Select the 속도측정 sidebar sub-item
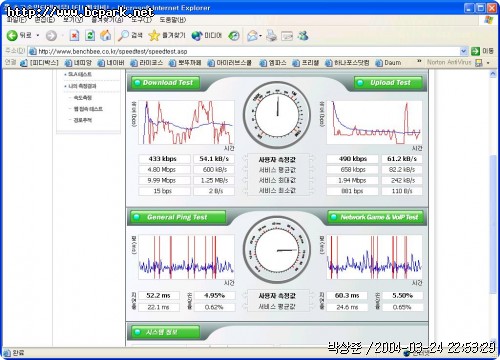Viewport: 500px width, 360px height. 82,98
